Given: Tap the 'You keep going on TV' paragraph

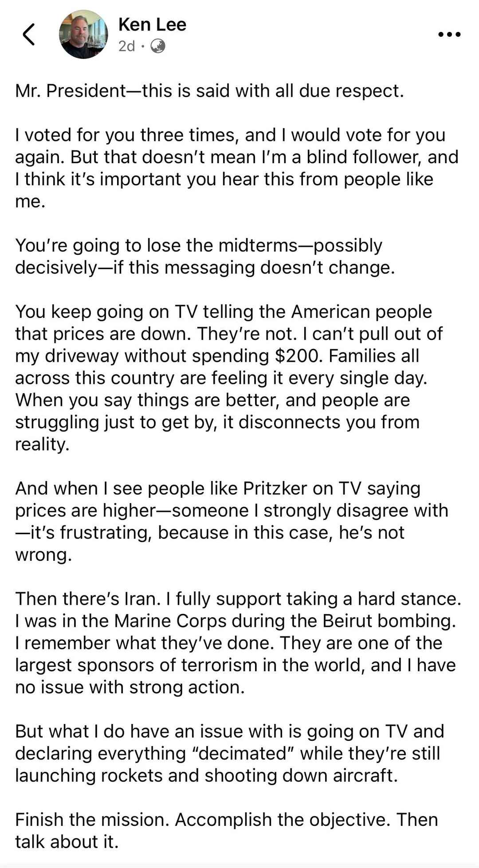Looking at the screenshot, I should click(x=229, y=378).
